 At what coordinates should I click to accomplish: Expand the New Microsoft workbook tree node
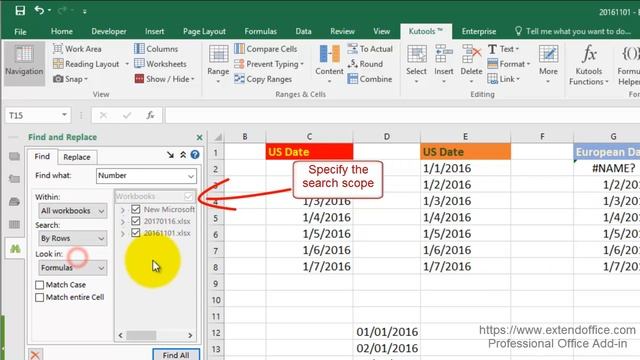click(123, 210)
